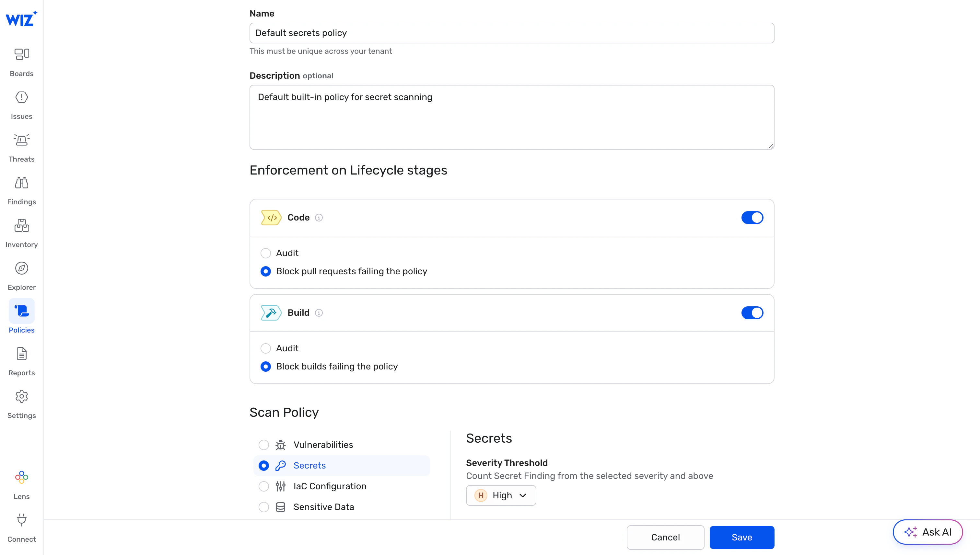Open the Threats siren icon
Viewport: 980px width, 555px height.
[x=22, y=140]
